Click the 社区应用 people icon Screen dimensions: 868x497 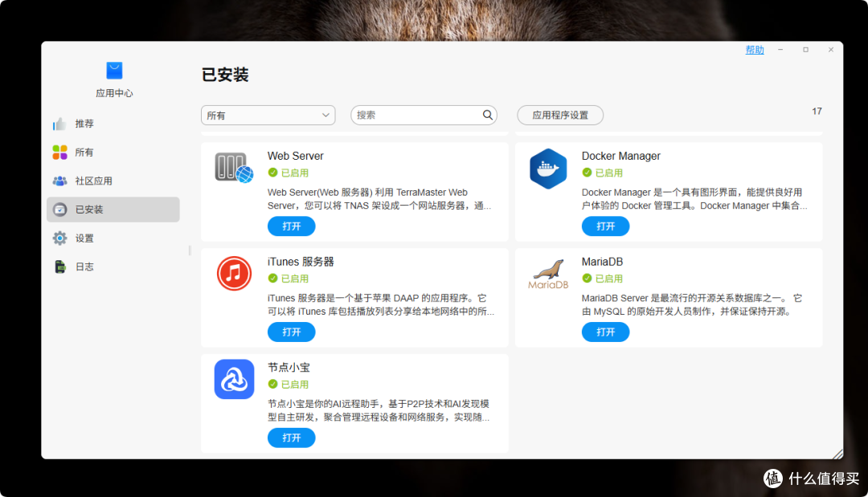(59, 181)
